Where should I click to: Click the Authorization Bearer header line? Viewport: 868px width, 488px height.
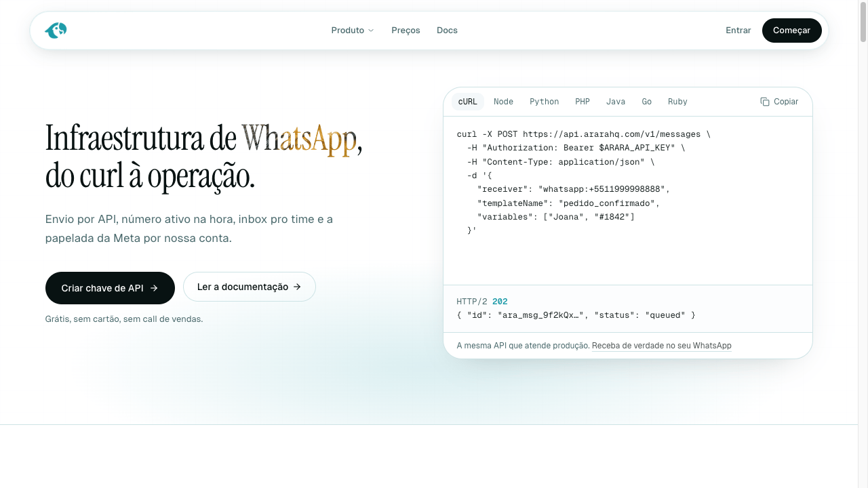click(576, 148)
